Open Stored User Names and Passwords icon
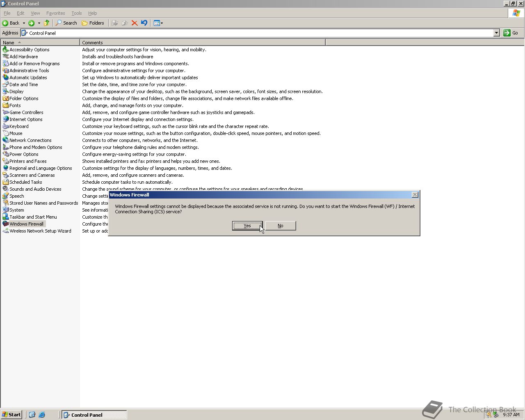The image size is (525, 420). 5,203
